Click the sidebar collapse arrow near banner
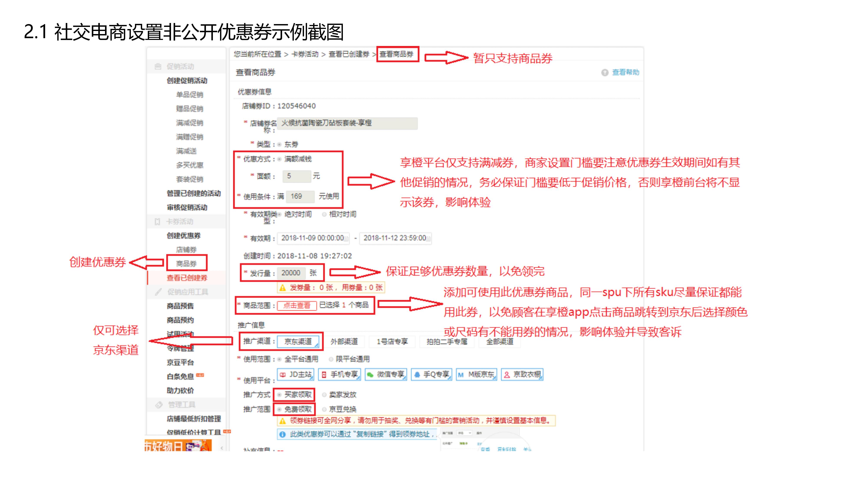868x488 pixels. pos(222,448)
